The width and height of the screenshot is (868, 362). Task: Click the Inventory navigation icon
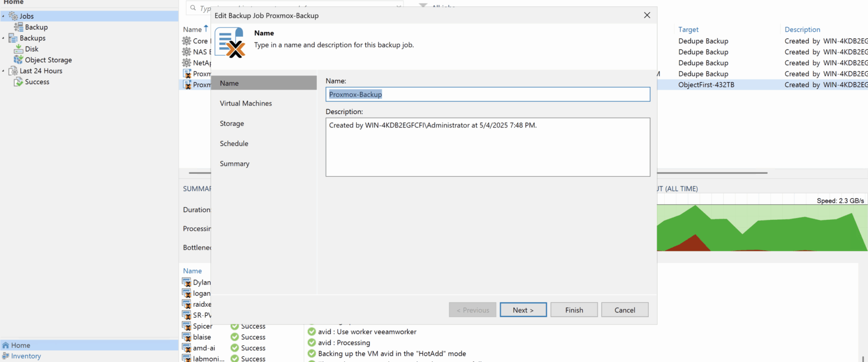pos(6,356)
